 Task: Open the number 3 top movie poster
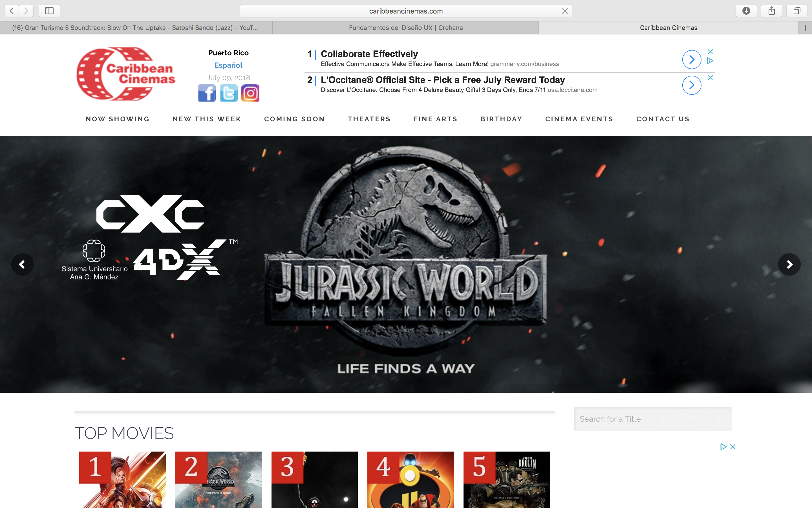coord(314,480)
